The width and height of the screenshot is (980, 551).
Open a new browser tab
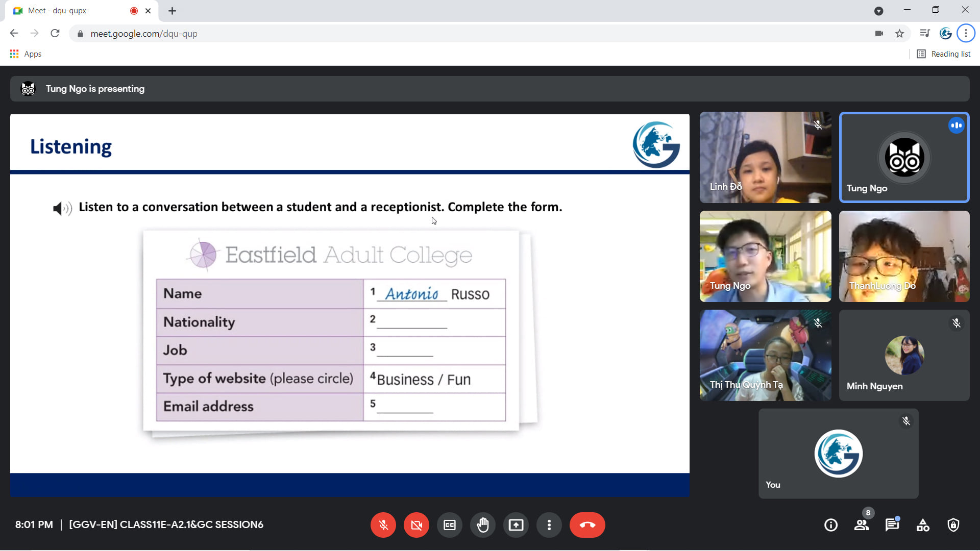click(x=172, y=11)
